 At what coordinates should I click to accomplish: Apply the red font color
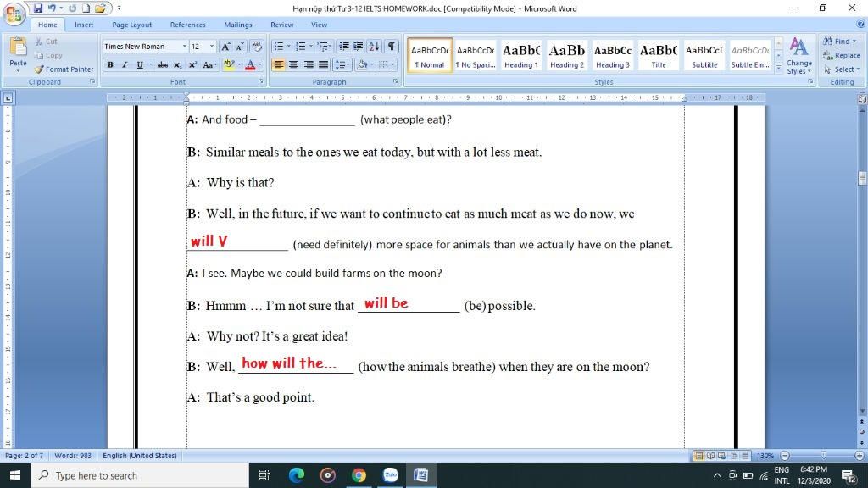pyautogui.click(x=250, y=64)
